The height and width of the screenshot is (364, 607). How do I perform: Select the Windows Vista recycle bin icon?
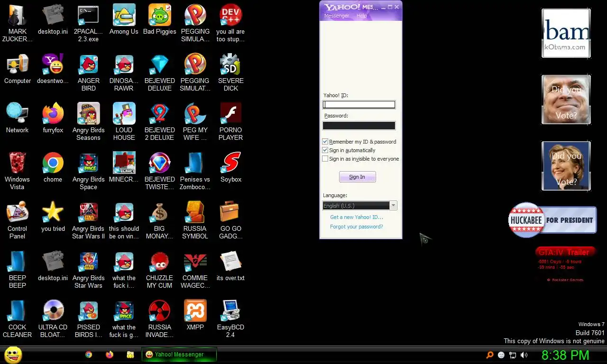tap(18, 163)
